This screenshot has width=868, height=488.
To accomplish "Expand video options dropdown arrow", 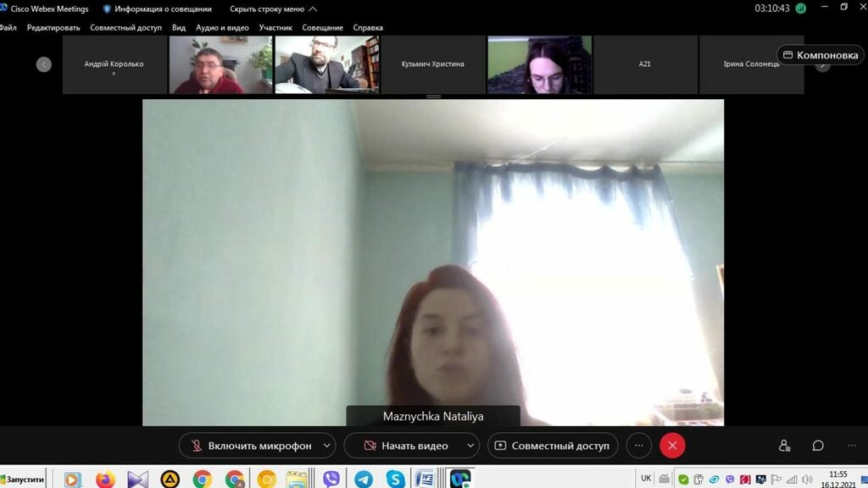I will (470, 446).
